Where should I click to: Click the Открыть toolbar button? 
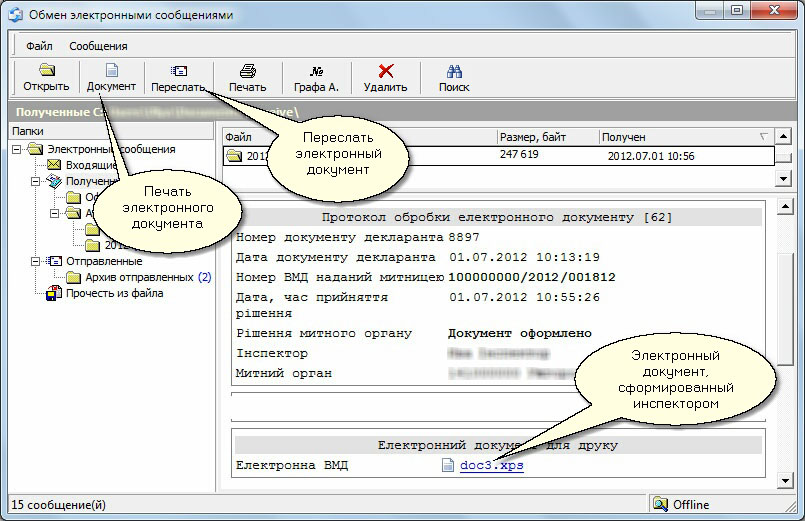click(46, 78)
